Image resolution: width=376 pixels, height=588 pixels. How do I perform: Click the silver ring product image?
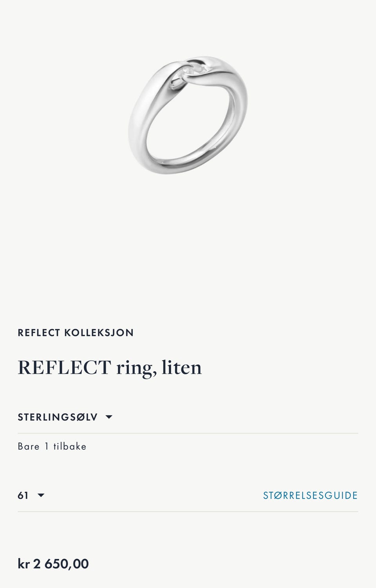click(188, 115)
